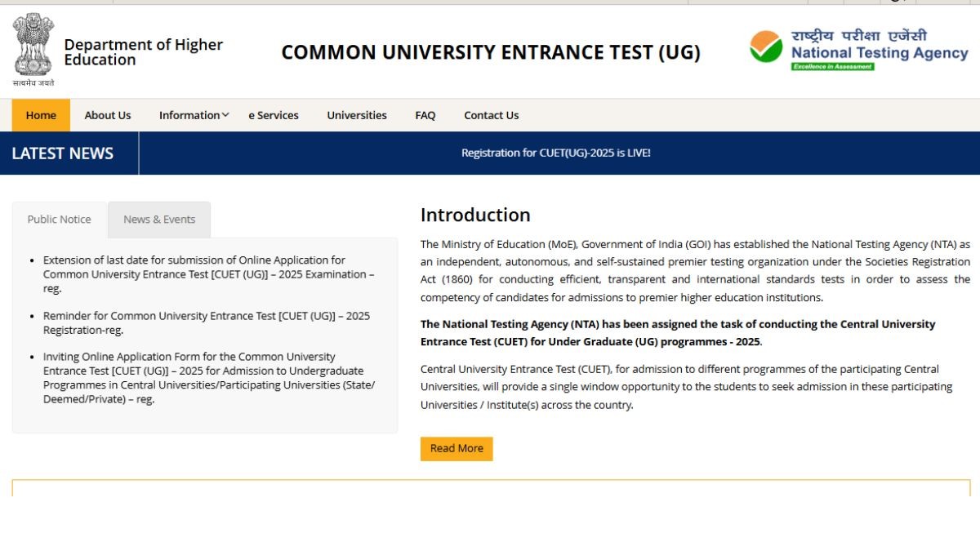The height and width of the screenshot is (551, 980).
Task: Navigate to the Universities page
Action: 357,115
